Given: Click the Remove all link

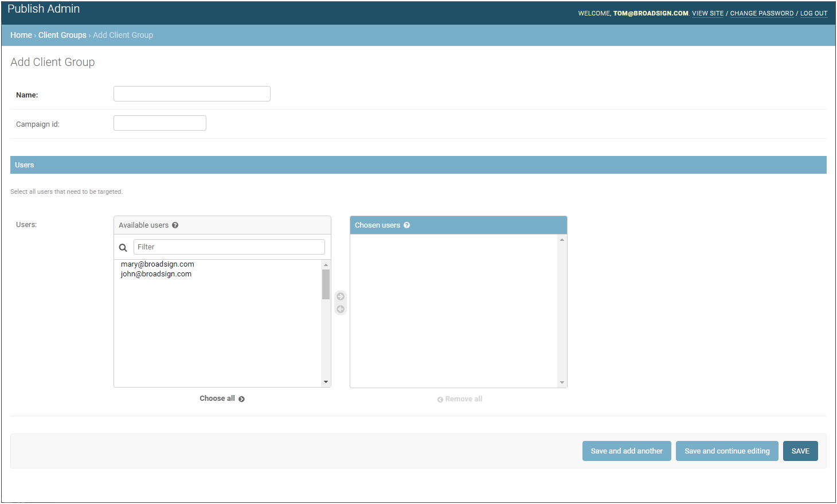Looking at the screenshot, I should pos(459,399).
